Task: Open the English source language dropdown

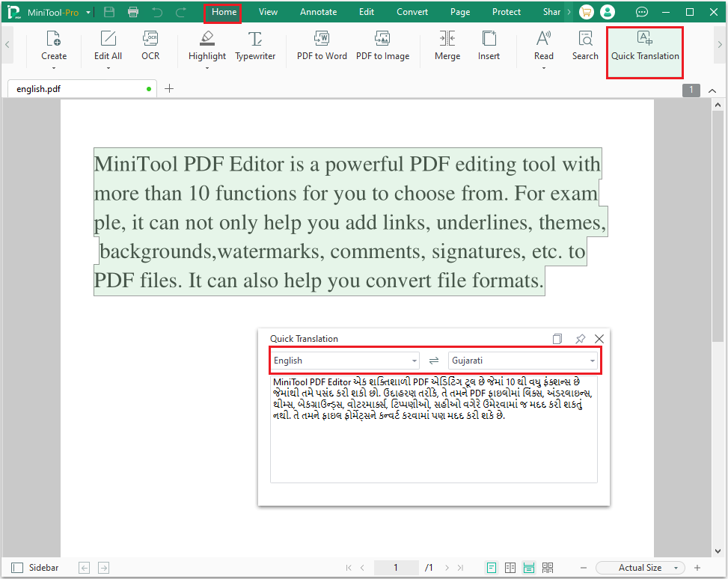Action: click(345, 361)
